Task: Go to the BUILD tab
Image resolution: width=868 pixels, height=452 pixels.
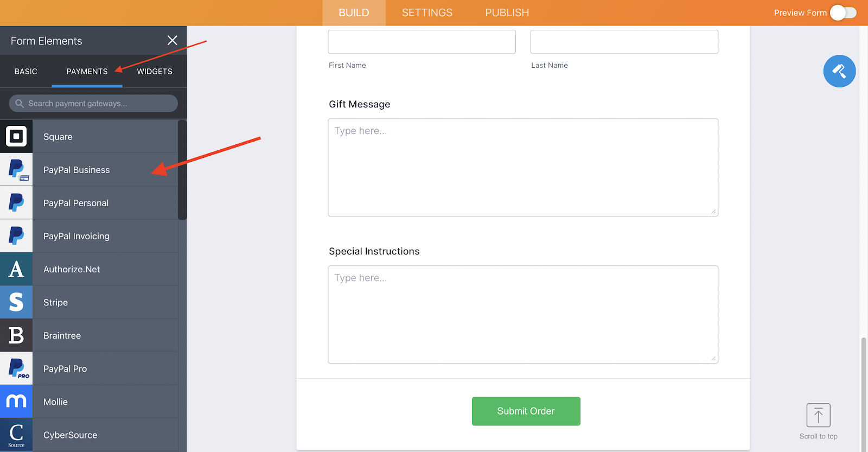Action: tap(354, 12)
